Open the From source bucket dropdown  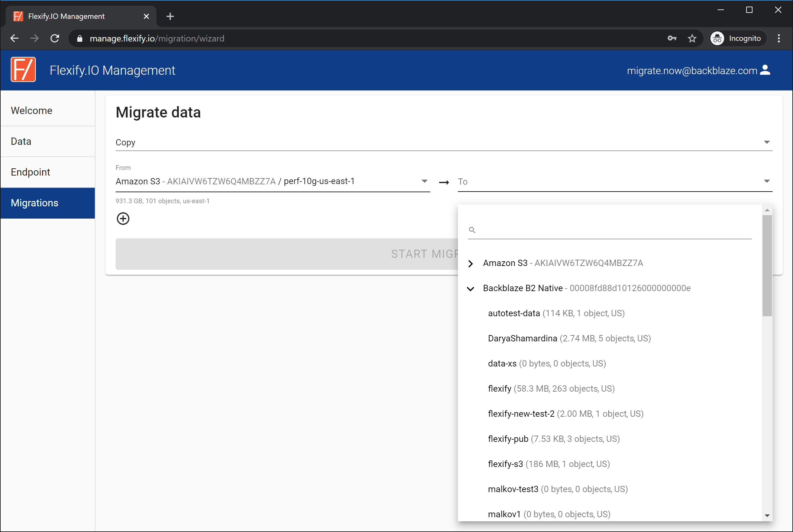(x=273, y=182)
